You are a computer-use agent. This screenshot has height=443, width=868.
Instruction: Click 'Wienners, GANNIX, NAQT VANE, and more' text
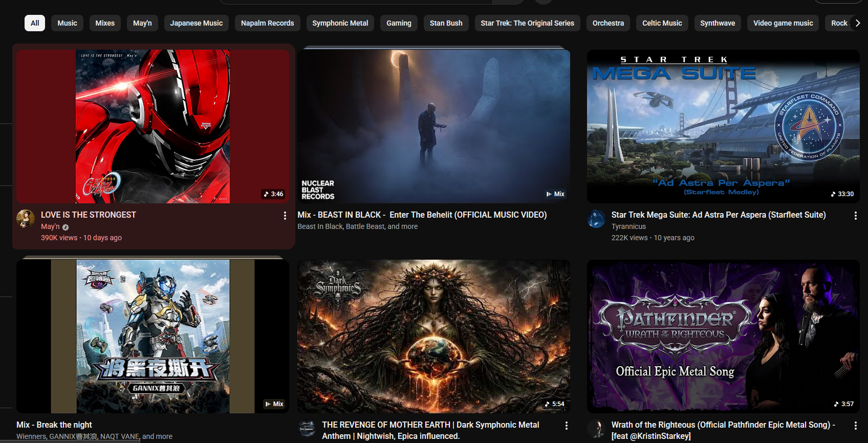[94, 436]
